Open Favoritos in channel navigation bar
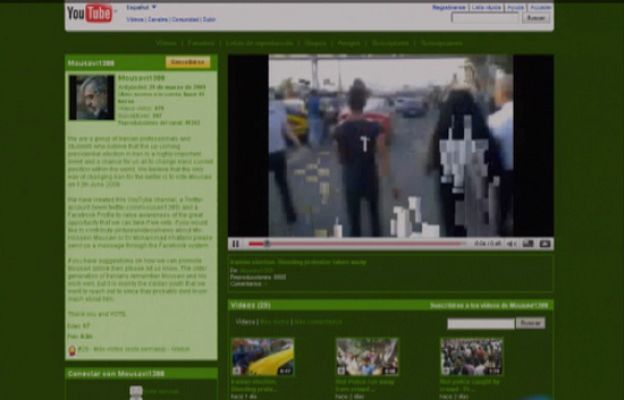This screenshot has height=400, width=624. click(201, 43)
